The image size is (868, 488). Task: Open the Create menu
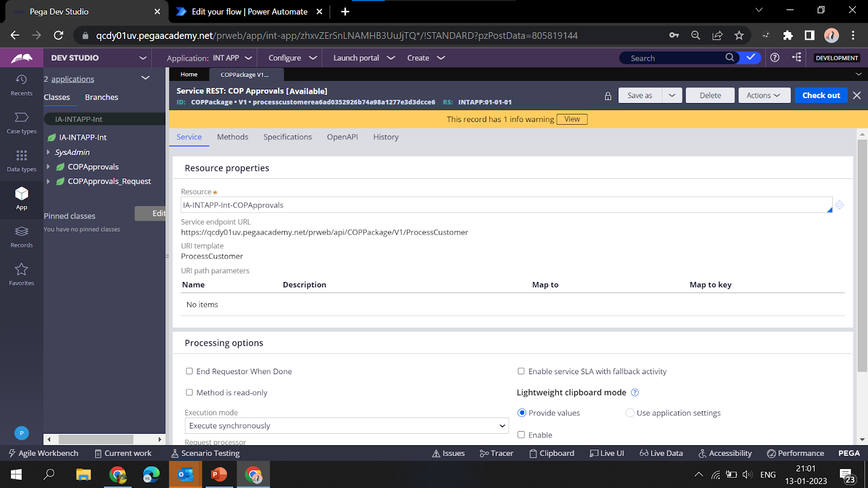coord(426,58)
